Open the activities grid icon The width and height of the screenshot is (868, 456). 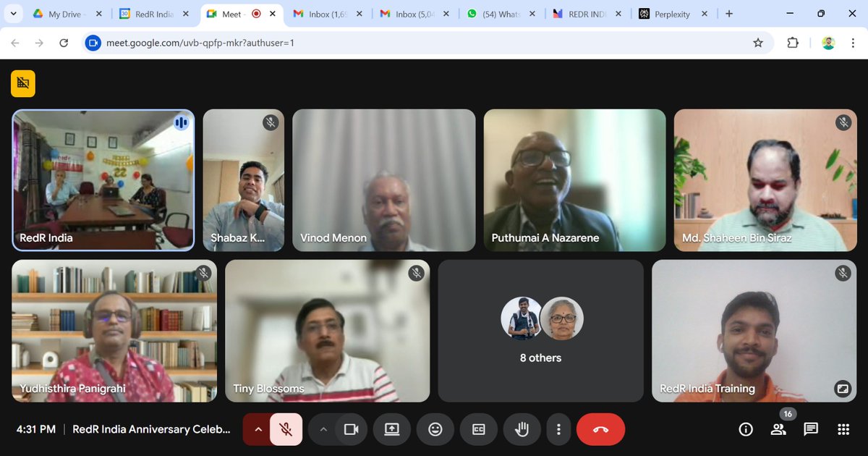(843, 429)
